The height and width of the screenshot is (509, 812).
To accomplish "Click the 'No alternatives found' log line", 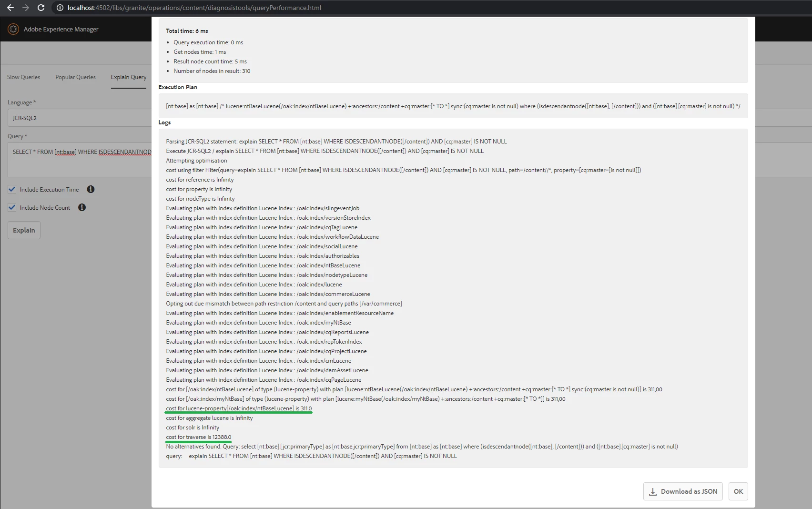I will [422, 447].
